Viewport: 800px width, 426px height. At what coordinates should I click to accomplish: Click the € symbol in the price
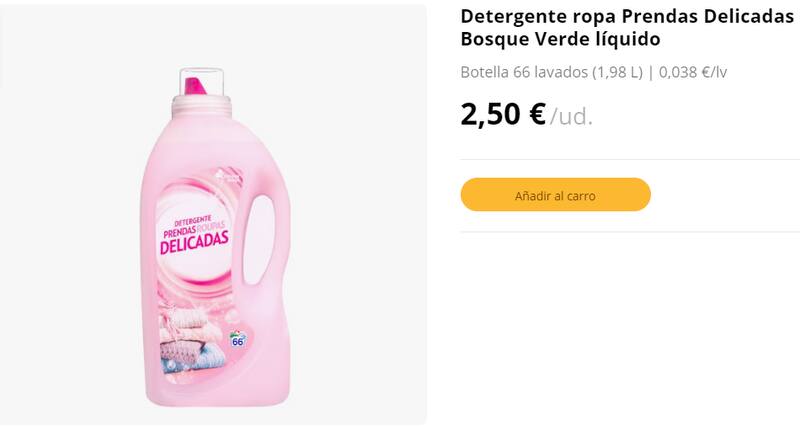(x=537, y=114)
